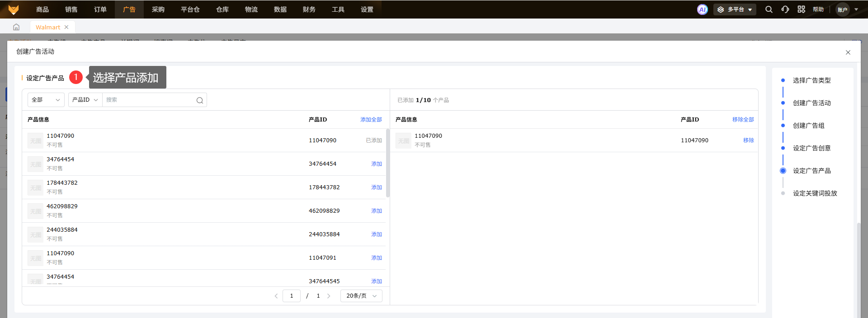
Task: Click the fox logo icon
Action: coord(14,9)
